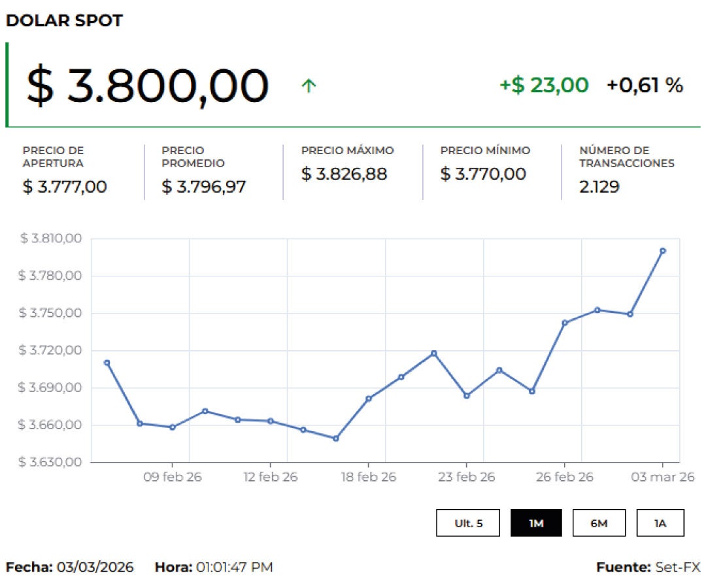Click the +$ 23,00 price change
This screenshot has height=588, width=706.
coord(544,85)
